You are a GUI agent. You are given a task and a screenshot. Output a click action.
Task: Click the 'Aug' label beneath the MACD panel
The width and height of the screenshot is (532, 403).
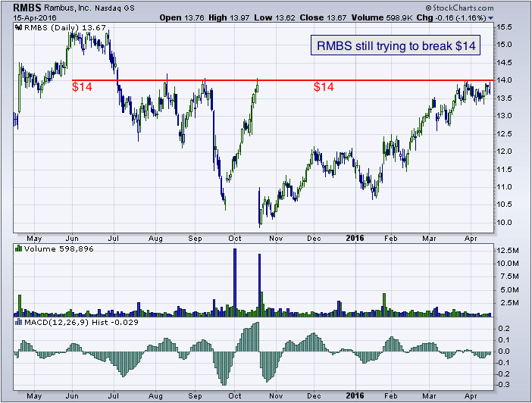155,396
